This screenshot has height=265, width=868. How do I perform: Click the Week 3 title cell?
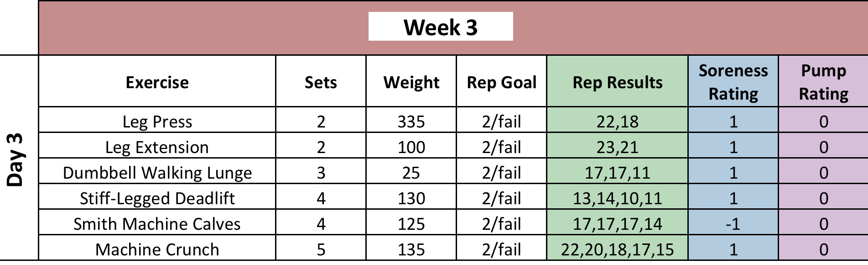tap(441, 27)
